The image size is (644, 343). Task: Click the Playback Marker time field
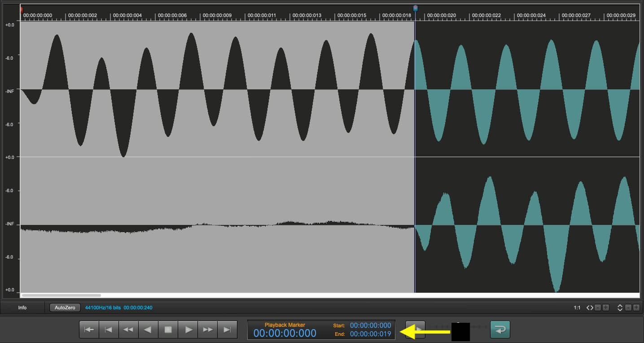point(285,333)
